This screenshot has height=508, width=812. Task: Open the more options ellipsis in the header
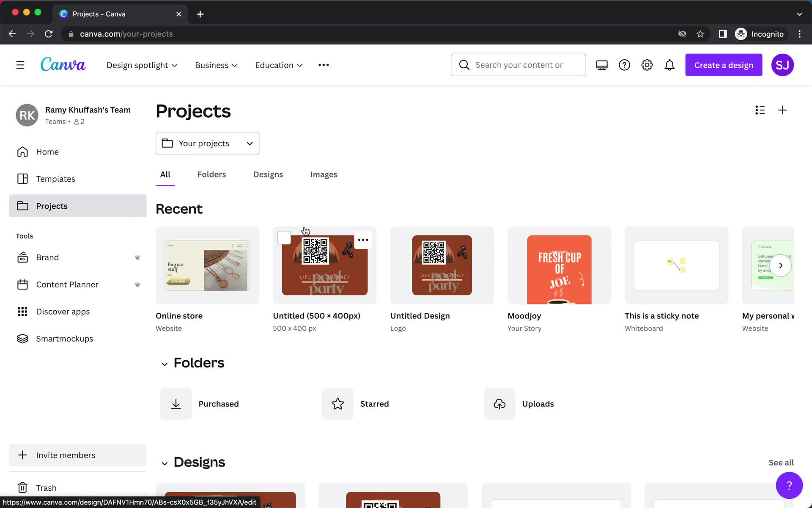324,65
